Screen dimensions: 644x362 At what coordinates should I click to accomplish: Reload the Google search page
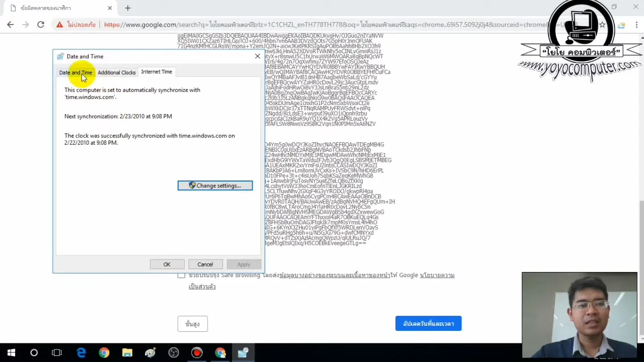click(41, 24)
